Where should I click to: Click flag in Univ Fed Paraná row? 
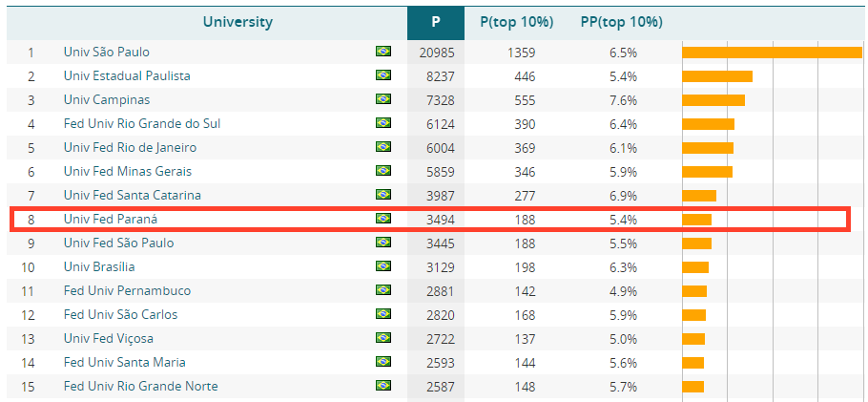[383, 219]
